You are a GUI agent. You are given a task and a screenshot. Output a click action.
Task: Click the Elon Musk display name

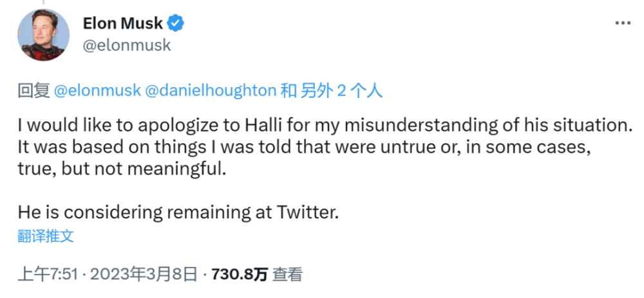[x=122, y=24]
